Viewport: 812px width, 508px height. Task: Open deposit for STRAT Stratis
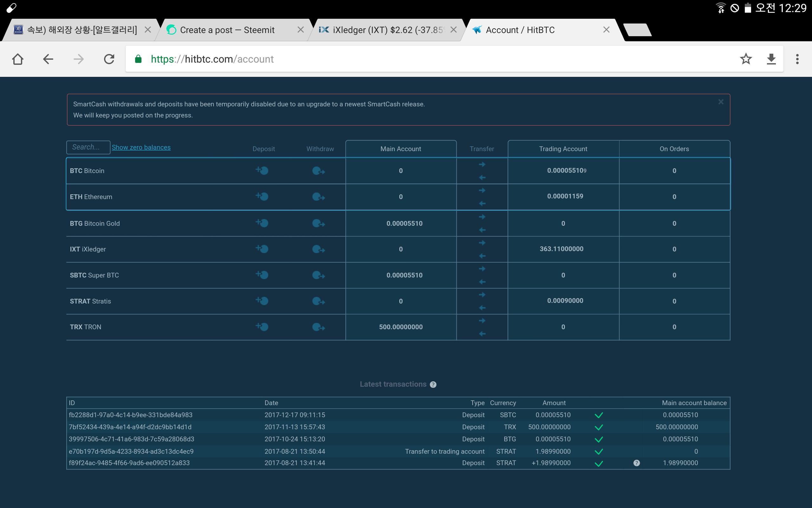pyautogui.click(x=262, y=301)
